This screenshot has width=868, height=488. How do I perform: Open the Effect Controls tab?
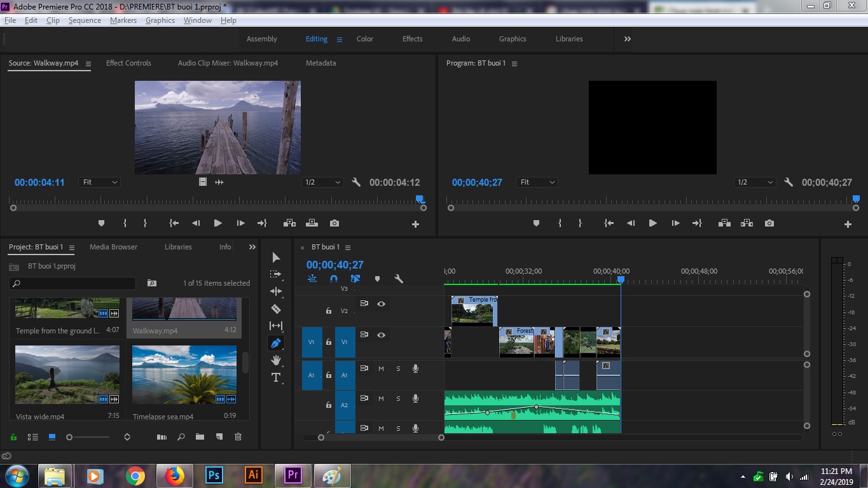(x=128, y=63)
